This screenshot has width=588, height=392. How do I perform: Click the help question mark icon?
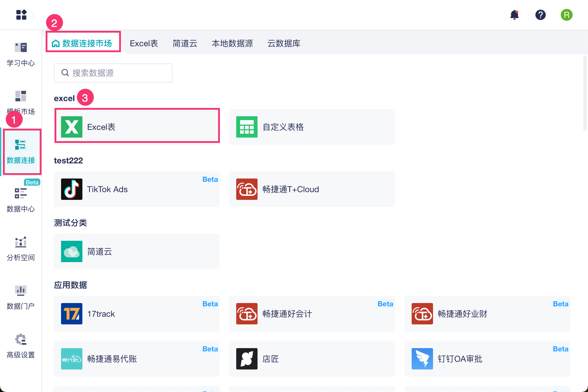point(540,15)
